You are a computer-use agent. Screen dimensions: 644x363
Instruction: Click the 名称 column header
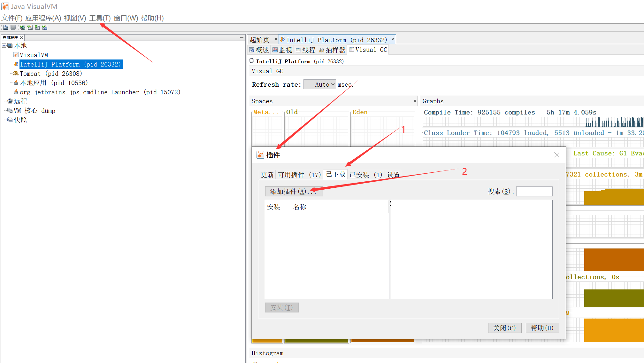click(x=340, y=207)
